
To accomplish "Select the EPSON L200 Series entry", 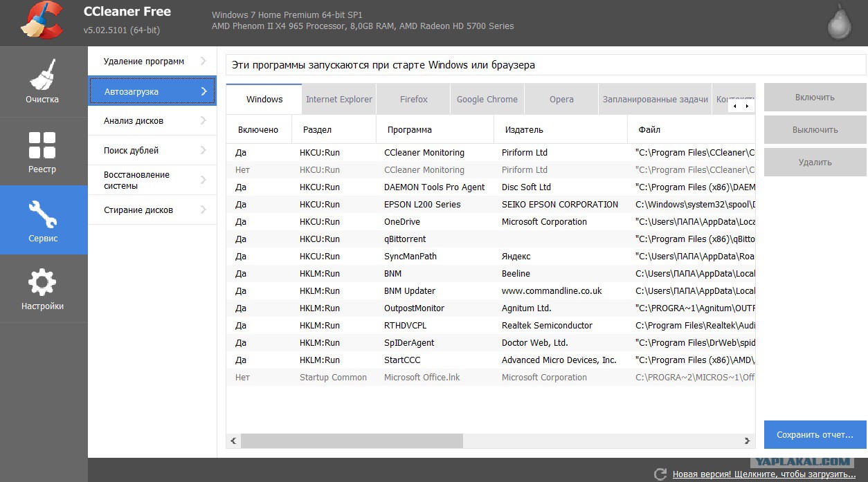I will pos(491,205).
